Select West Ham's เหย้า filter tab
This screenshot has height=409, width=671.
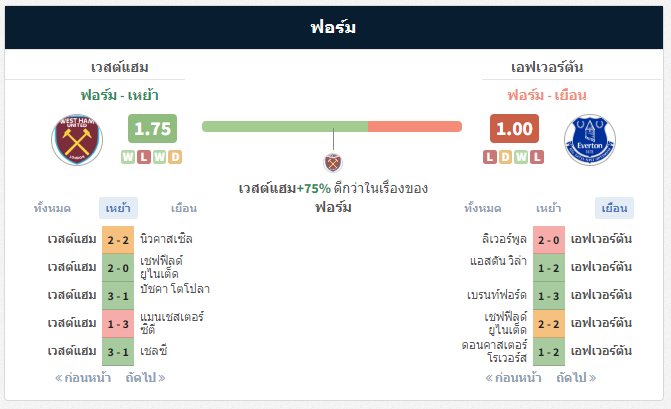pos(118,208)
